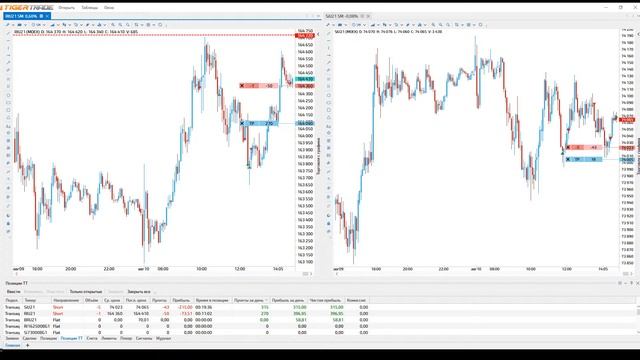Click rightmost round icon in RIU21 toolbar
The width and height of the screenshot is (640, 360).
160,25
